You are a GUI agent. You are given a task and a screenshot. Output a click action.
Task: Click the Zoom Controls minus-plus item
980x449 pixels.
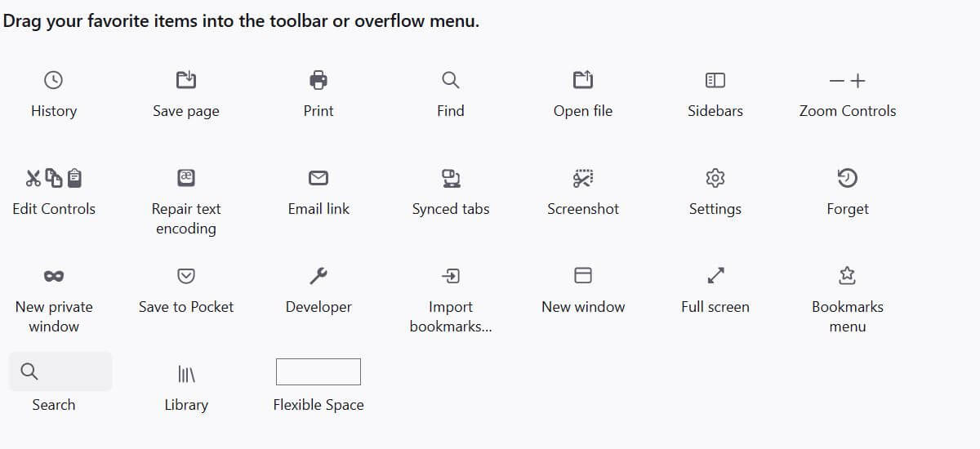847,81
